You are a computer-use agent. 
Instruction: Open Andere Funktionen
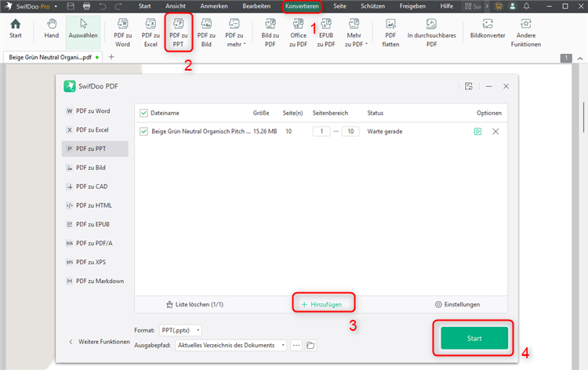(526, 33)
